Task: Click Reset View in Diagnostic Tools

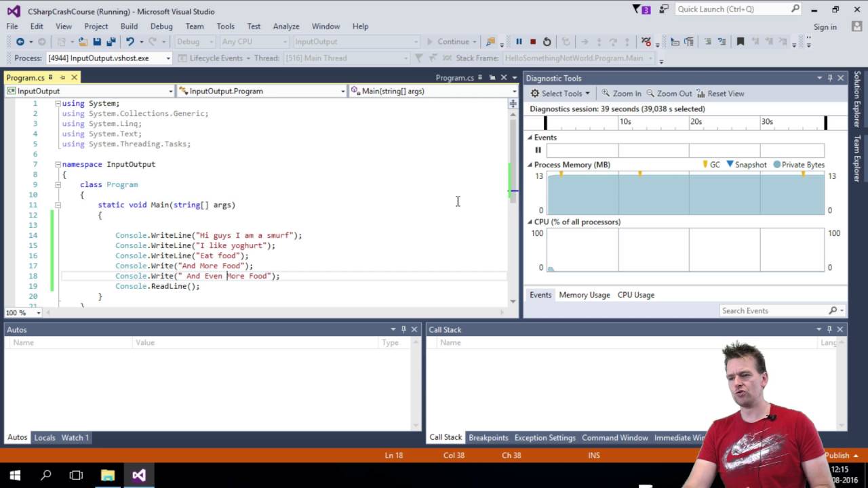Action: tap(720, 94)
